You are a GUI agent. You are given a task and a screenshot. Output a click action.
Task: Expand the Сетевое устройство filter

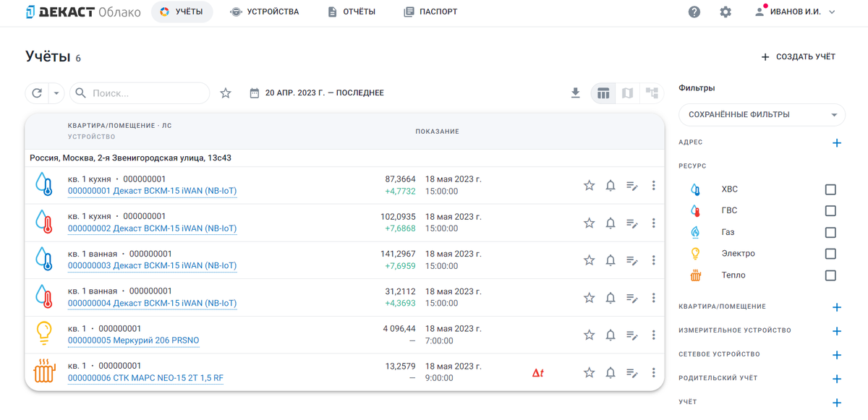coord(837,355)
